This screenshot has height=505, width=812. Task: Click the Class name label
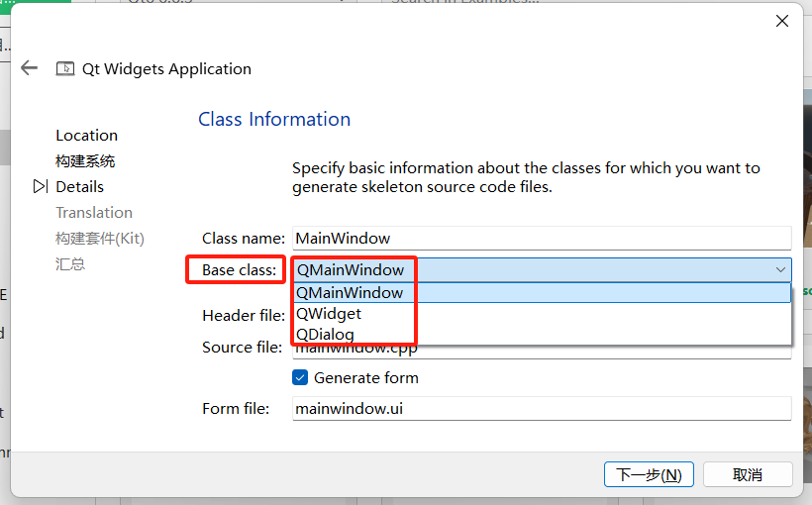244,239
